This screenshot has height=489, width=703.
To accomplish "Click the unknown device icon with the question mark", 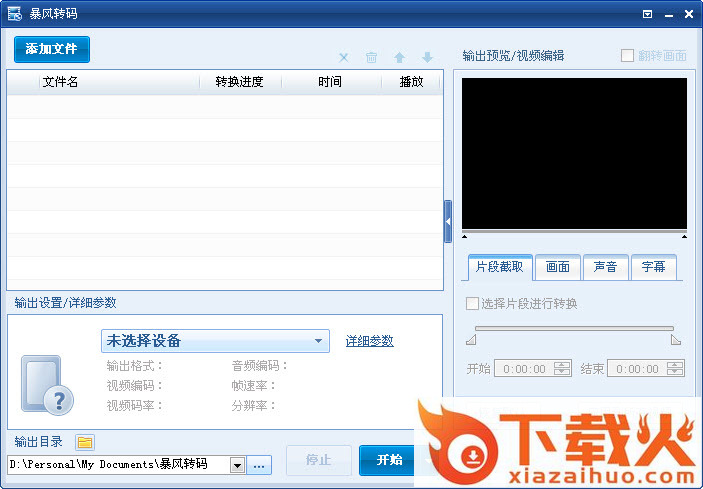I will point(47,385).
